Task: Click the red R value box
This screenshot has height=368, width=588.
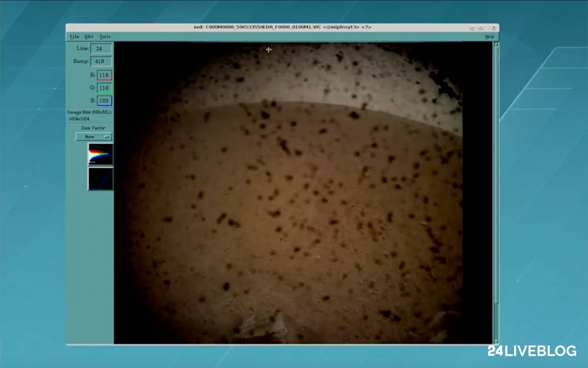Action: (x=104, y=75)
